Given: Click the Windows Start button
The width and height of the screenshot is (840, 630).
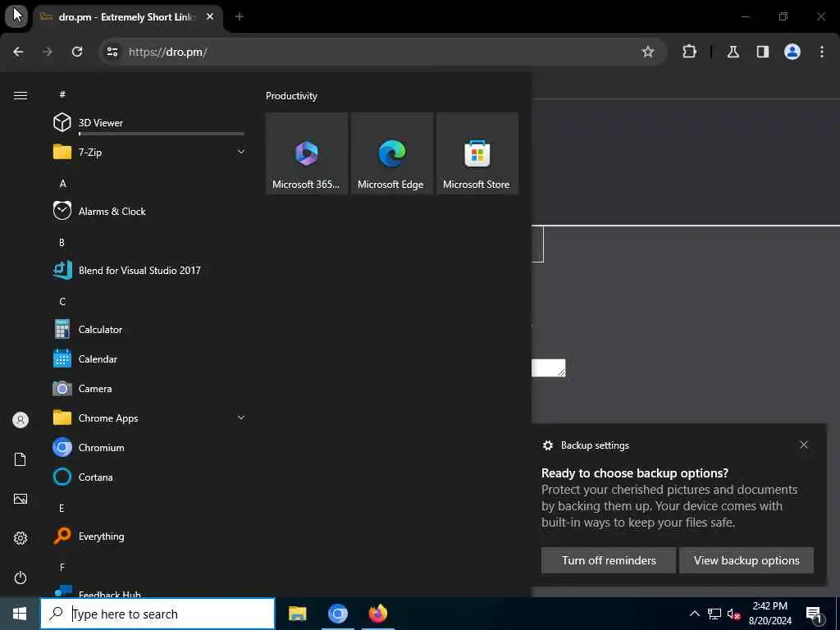Looking at the screenshot, I should [x=20, y=614].
